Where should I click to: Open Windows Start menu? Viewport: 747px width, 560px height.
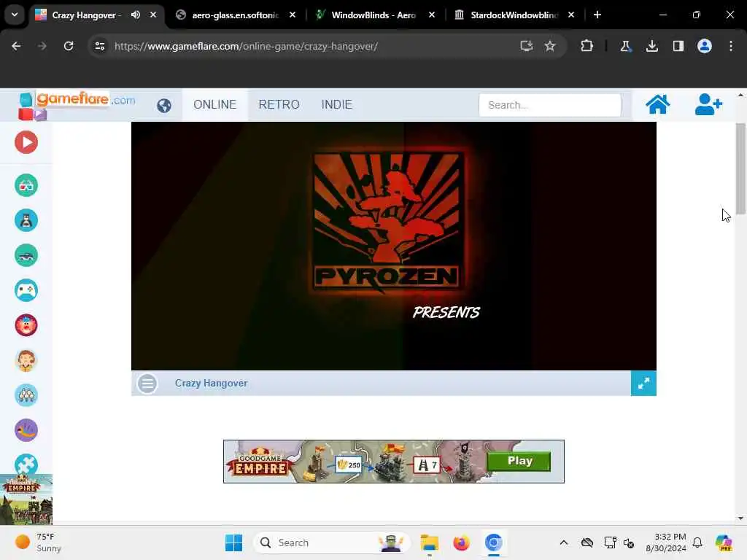pyautogui.click(x=233, y=542)
